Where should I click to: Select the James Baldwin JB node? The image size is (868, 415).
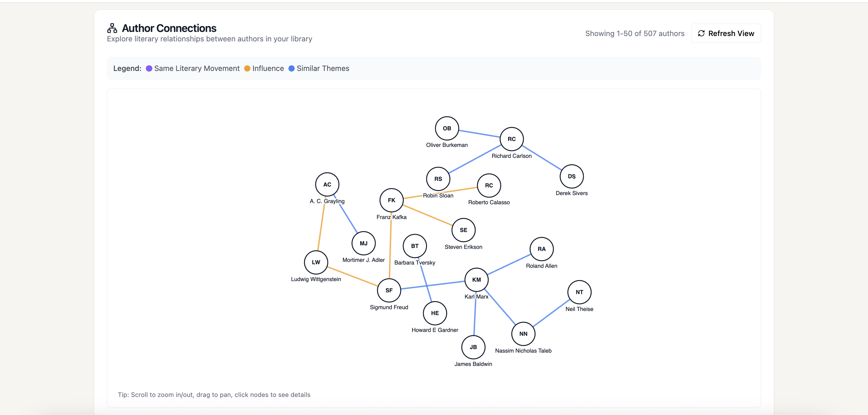pos(474,347)
